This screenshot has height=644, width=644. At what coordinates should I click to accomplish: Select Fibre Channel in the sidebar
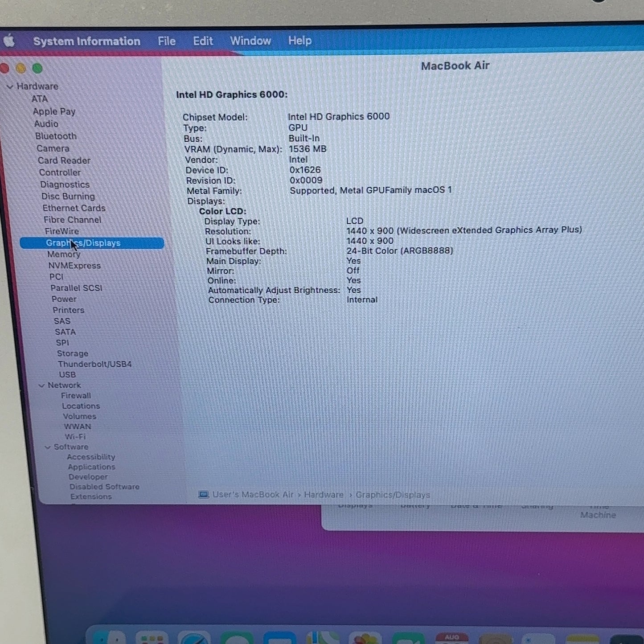73,220
